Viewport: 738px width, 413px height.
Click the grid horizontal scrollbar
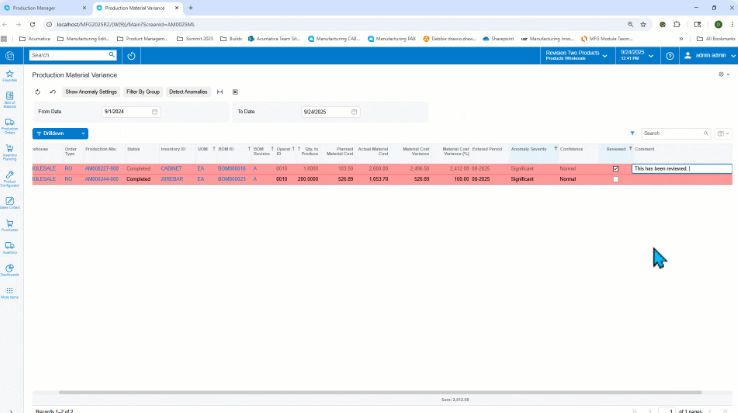click(x=380, y=392)
